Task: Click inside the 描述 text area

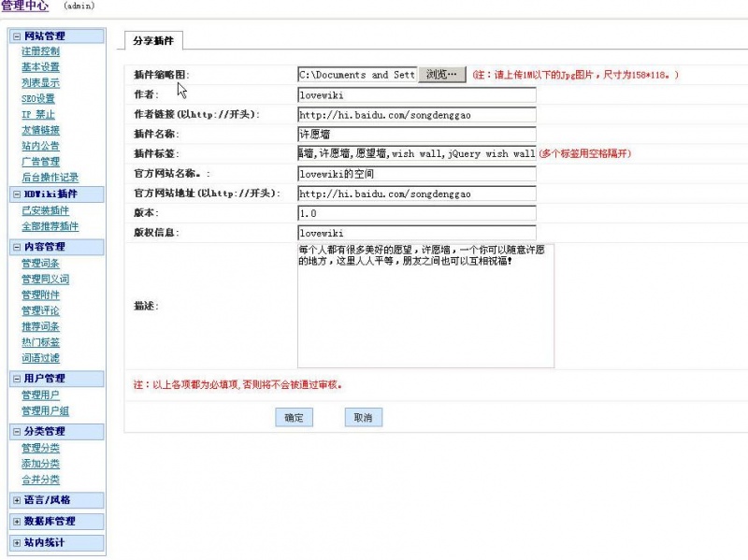Action: click(x=425, y=318)
